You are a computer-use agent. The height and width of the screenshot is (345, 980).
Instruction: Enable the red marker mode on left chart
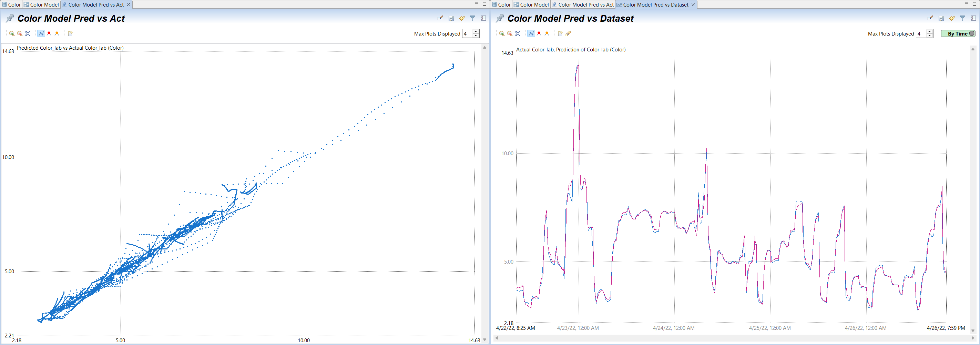click(x=49, y=33)
